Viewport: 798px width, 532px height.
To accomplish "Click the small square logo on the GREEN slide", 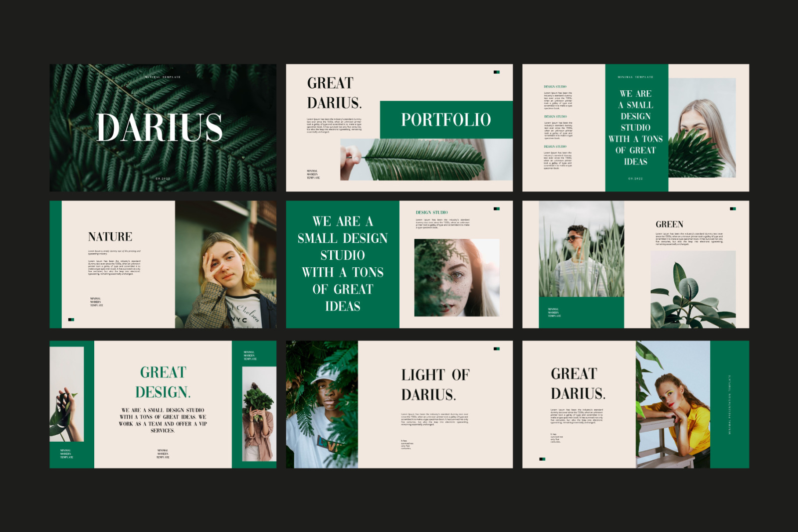I will (x=733, y=209).
